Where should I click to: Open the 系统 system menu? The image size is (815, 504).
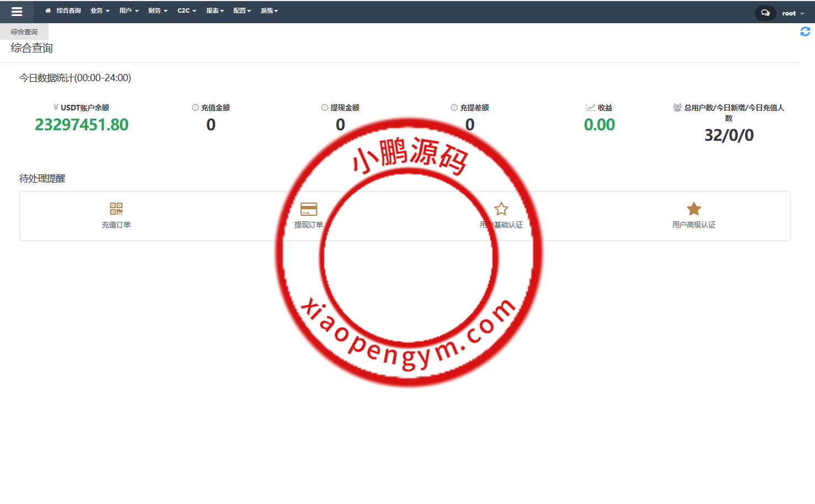tap(269, 10)
